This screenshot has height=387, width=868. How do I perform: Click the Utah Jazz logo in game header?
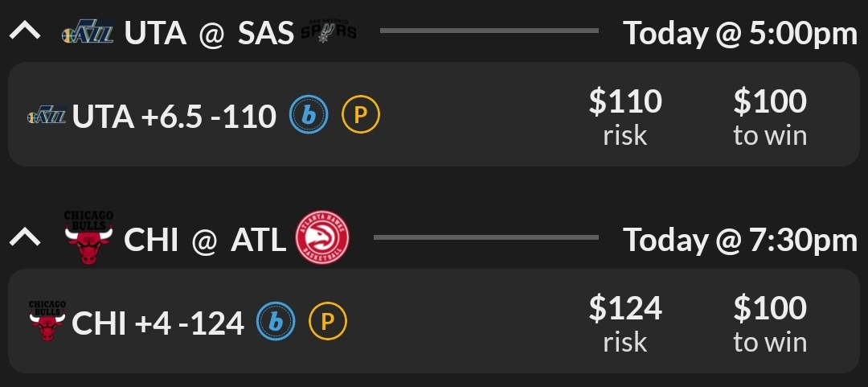coord(88,33)
